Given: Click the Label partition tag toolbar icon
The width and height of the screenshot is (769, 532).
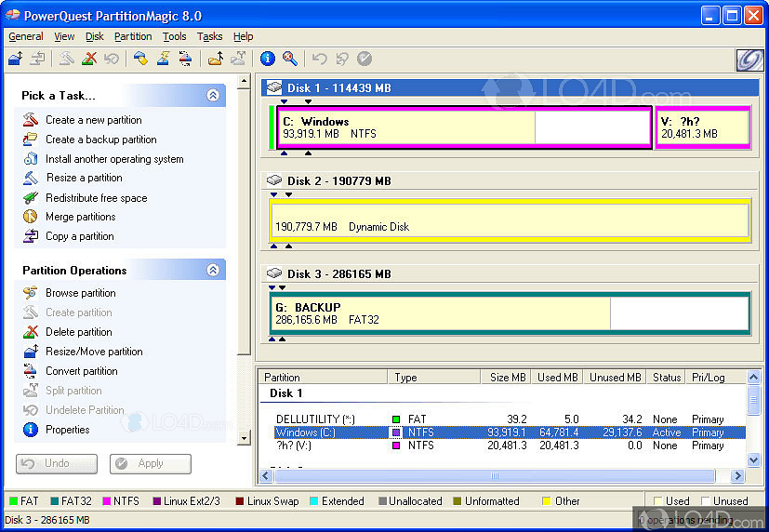Looking at the screenshot, I should coord(140,59).
